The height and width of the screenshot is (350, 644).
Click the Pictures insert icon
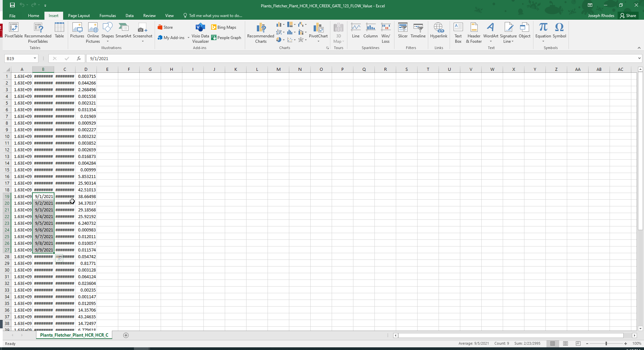pyautogui.click(x=77, y=31)
